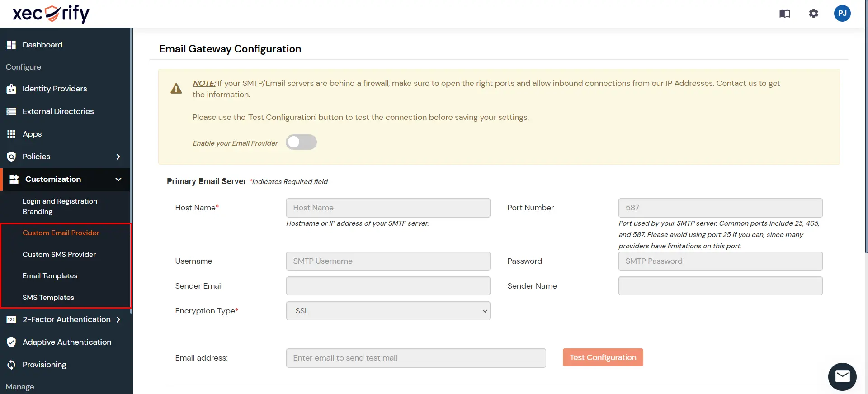Click the settings gear in the header

coord(813,14)
